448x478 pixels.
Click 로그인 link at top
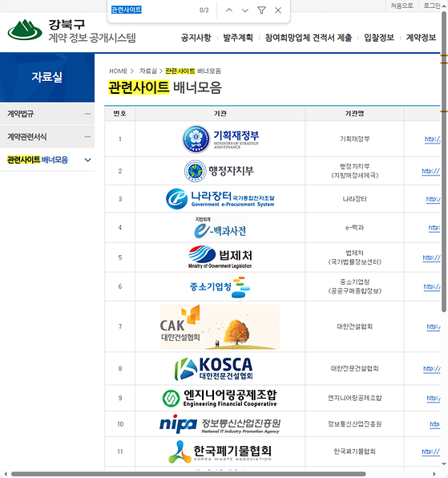click(x=432, y=6)
